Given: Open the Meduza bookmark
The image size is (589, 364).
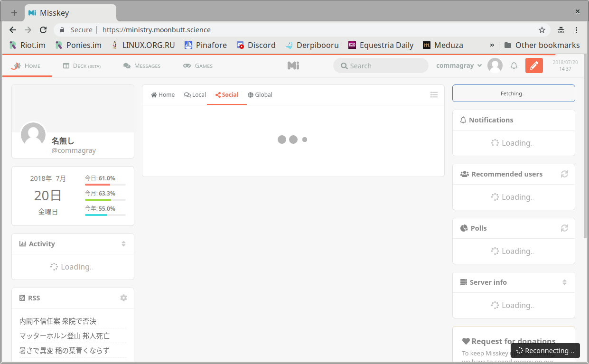Looking at the screenshot, I should [x=443, y=45].
